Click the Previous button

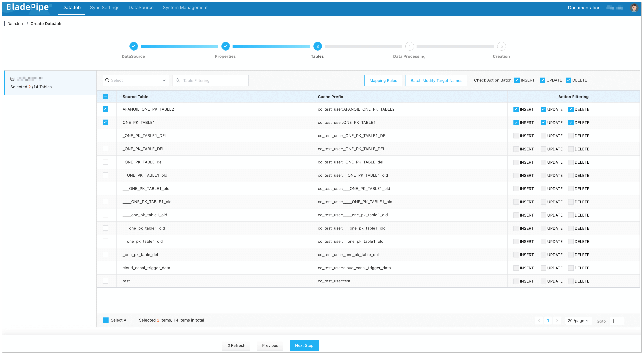pyautogui.click(x=270, y=345)
